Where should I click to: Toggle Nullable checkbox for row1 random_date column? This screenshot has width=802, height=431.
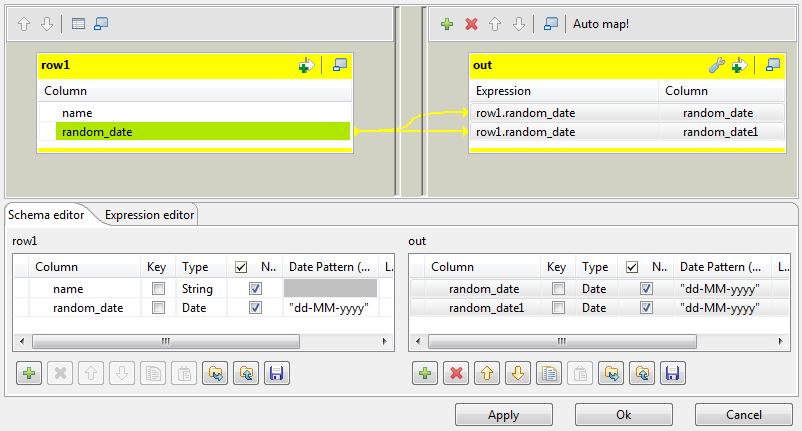click(255, 308)
